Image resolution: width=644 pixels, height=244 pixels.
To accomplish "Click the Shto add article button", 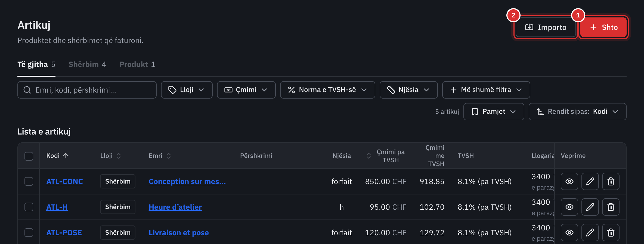I will click(603, 27).
